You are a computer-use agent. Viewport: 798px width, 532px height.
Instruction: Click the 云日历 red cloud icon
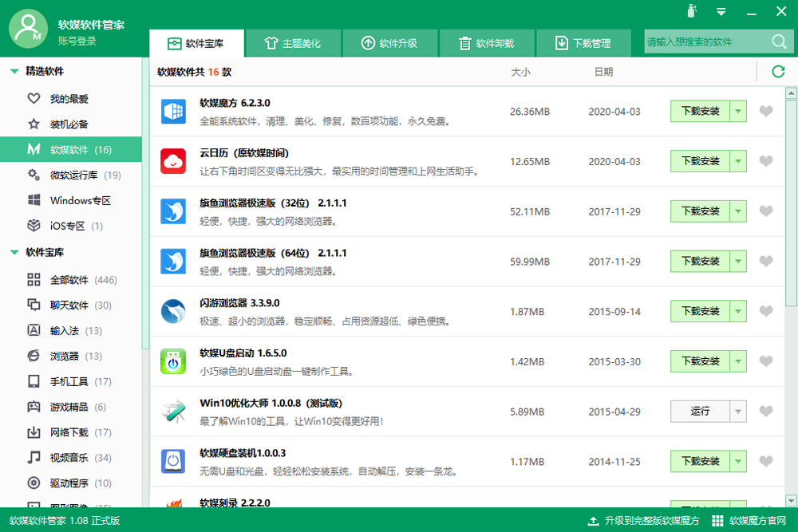173,161
